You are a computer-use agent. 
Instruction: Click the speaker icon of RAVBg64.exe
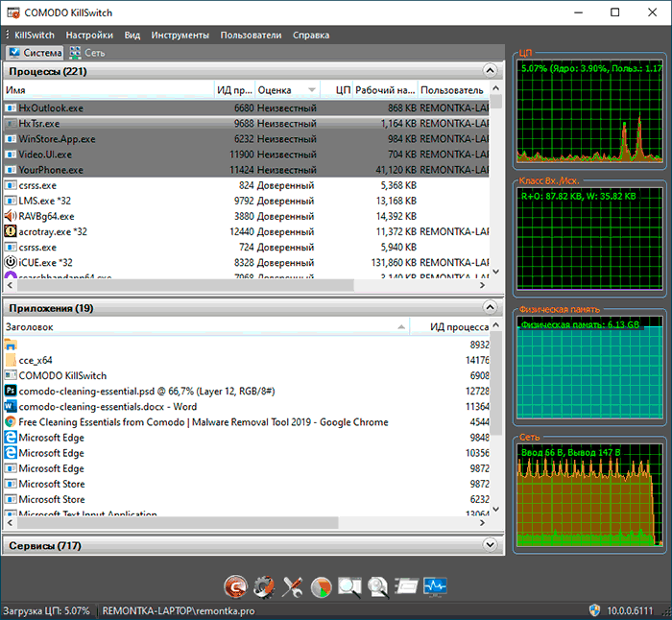click(x=11, y=216)
